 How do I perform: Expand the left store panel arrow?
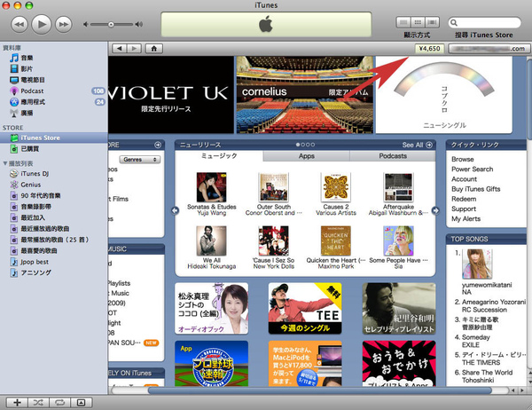coord(158,145)
